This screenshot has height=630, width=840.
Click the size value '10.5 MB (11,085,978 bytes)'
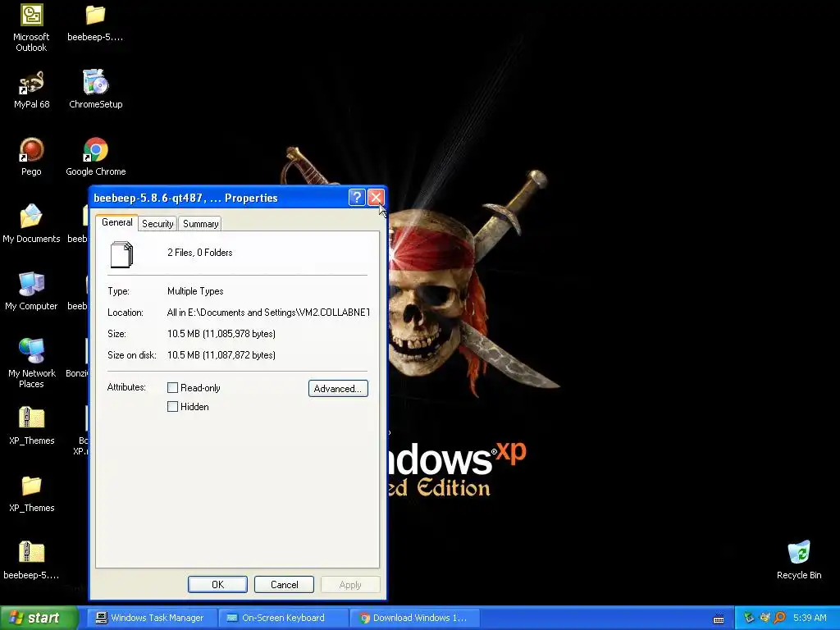[221, 334]
